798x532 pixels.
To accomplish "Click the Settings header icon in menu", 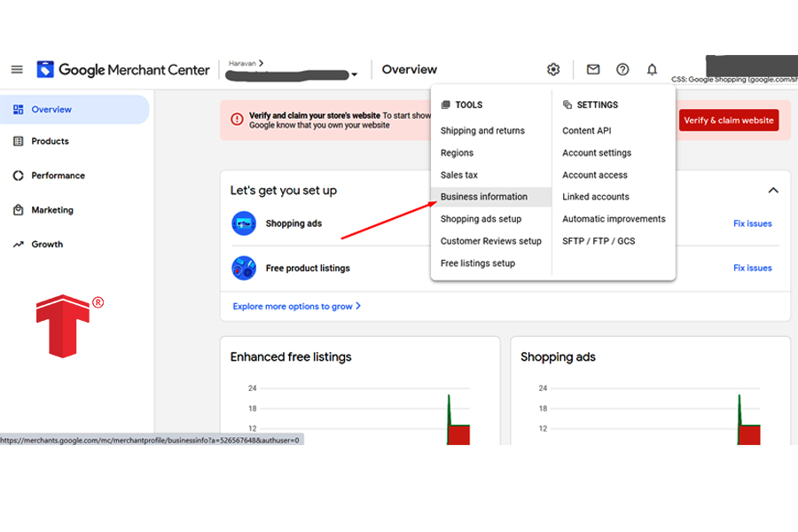I will [567, 105].
